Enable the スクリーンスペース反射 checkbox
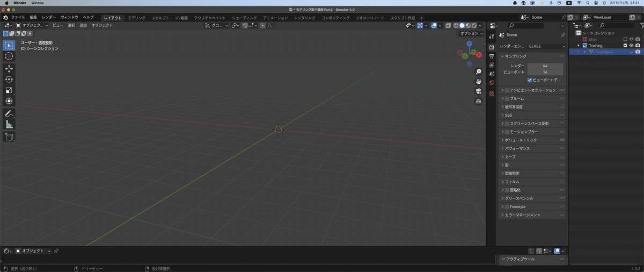644x272 pixels. tap(507, 124)
